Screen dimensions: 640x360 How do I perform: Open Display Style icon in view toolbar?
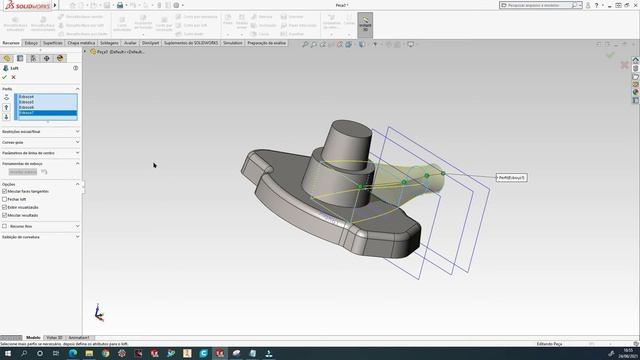coord(362,44)
